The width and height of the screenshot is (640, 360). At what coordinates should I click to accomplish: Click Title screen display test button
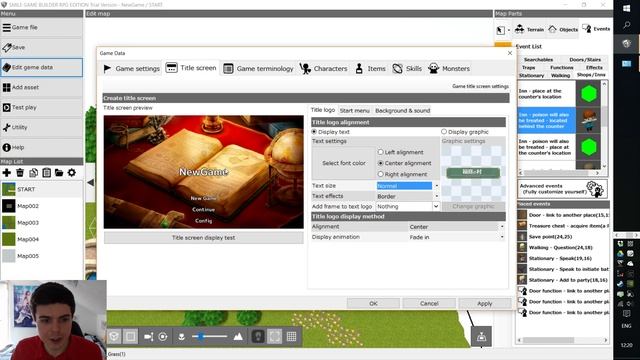pyautogui.click(x=203, y=238)
